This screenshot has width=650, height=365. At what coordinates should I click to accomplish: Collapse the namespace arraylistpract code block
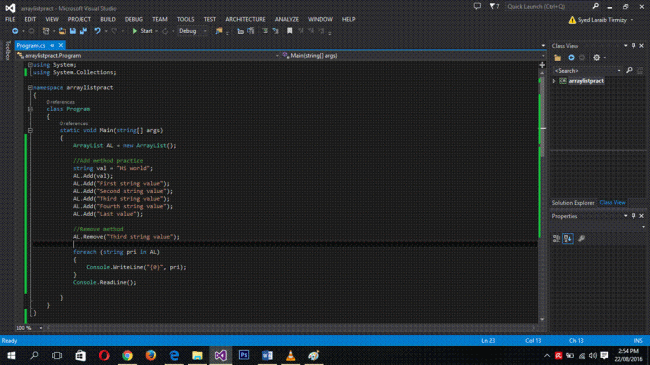(30, 88)
